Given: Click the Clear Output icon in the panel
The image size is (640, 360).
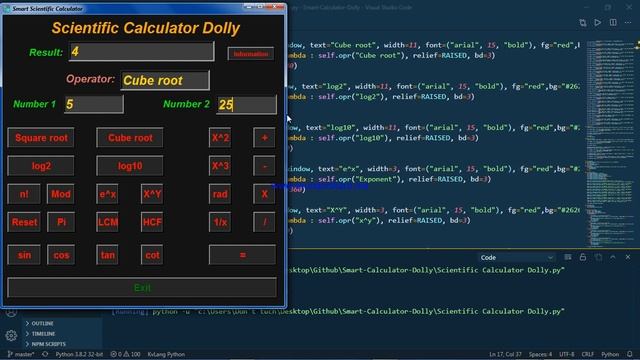Looking at the screenshot, I should [568, 257].
